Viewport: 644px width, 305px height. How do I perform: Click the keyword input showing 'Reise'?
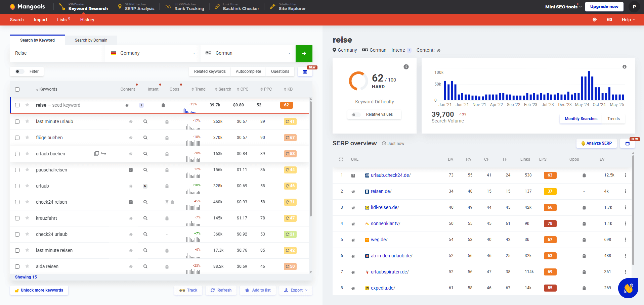coord(56,53)
